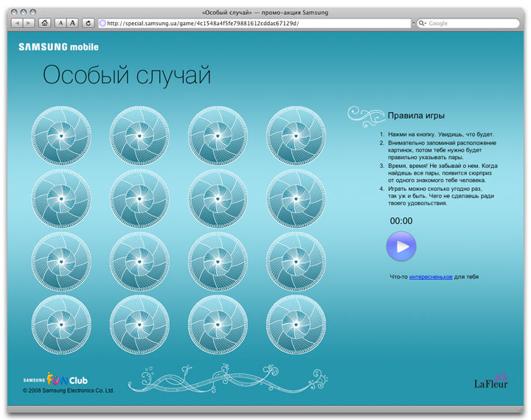Image resolution: width=531 pixels, height=420 pixels.
Task: Click the browser Forward arrow button
Action: [29, 23]
